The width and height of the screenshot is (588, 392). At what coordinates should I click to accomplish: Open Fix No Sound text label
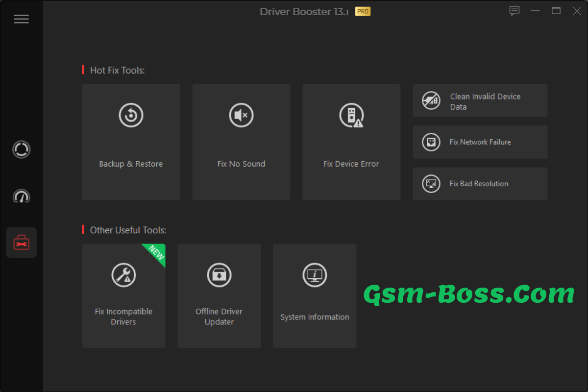point(241,164)
